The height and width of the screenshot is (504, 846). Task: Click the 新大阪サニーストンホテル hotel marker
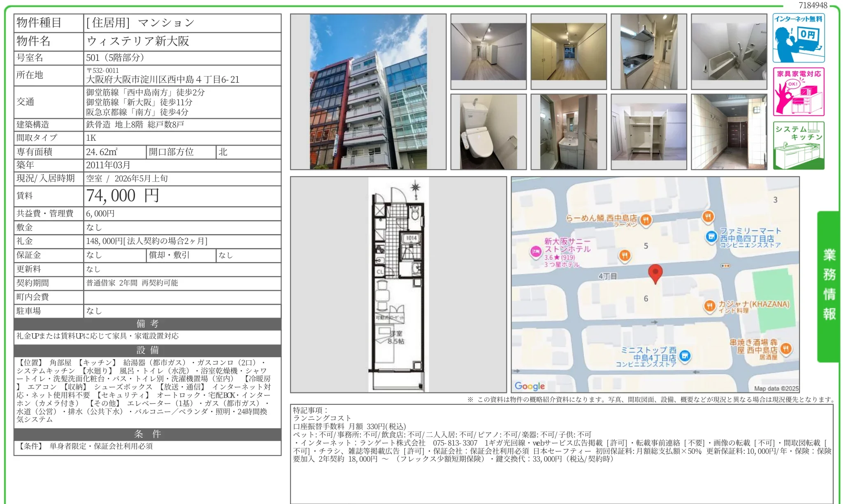[x=536, y=251]
